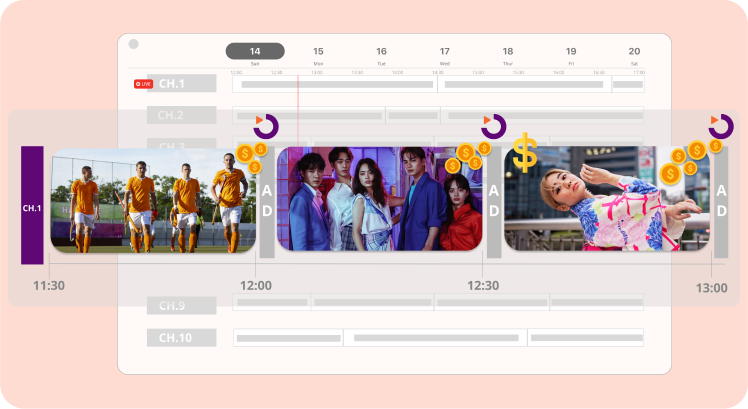Switch to the 17 Wed date tab
The image size is (748, 409).
pyautogui.click(x=444, y=54)
